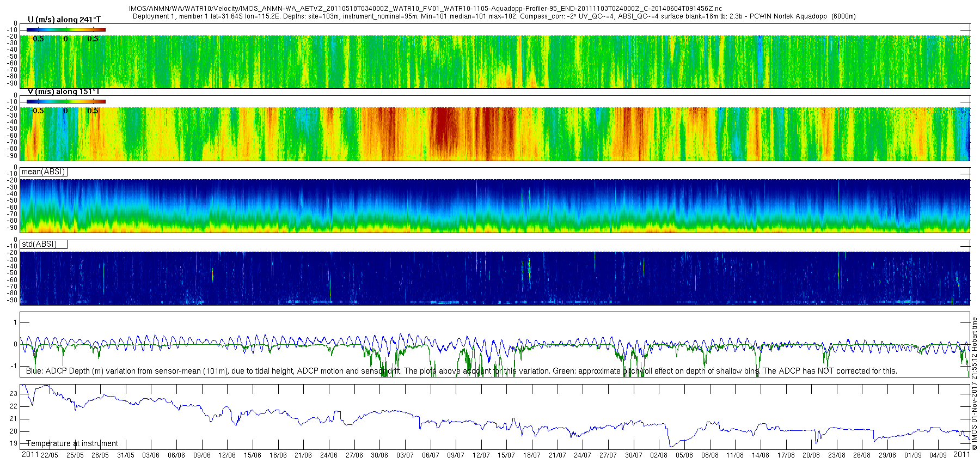Click the blue/green depth variation caption text
This screenshot has width=980, height=463.
click(461, 371)
